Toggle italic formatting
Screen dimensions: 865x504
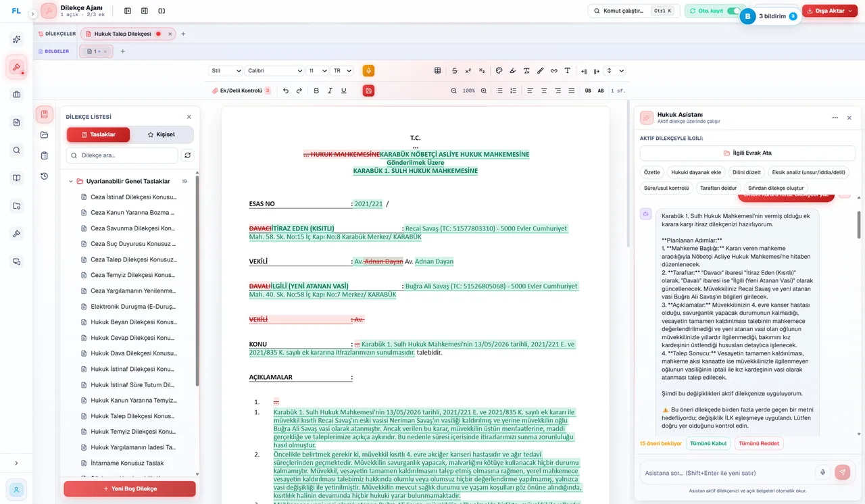(x=330, y=91)
